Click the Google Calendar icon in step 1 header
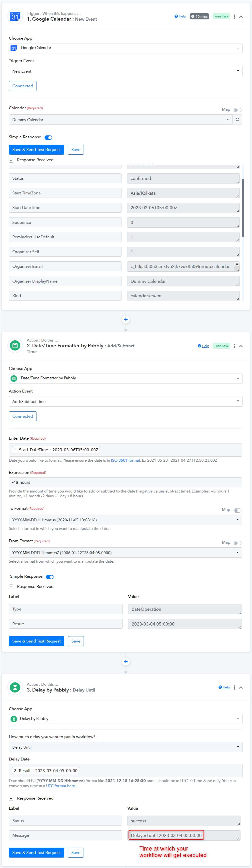252x868 pixels. tap(15, 17)
